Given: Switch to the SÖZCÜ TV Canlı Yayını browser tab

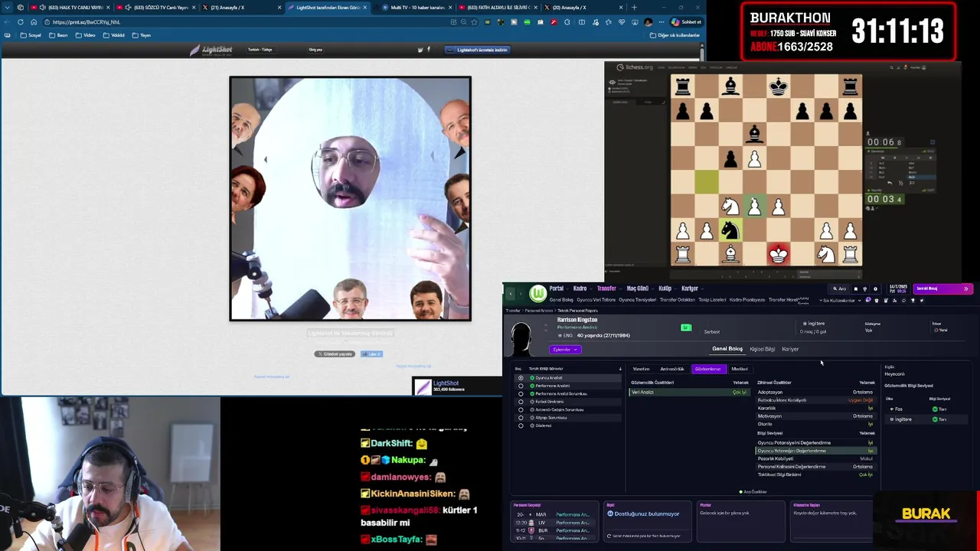Looking at the screenshot, I should click(156, 8).
